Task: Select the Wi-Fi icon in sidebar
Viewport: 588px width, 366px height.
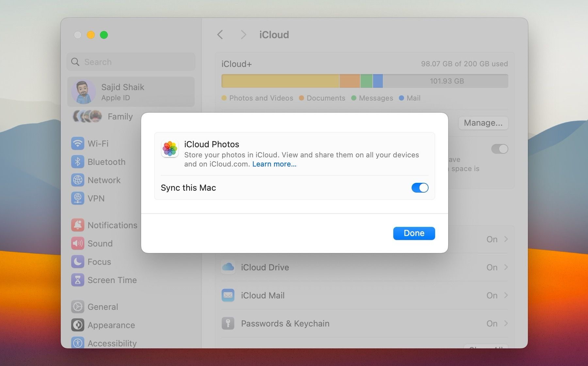Action: tap(77, 143)
